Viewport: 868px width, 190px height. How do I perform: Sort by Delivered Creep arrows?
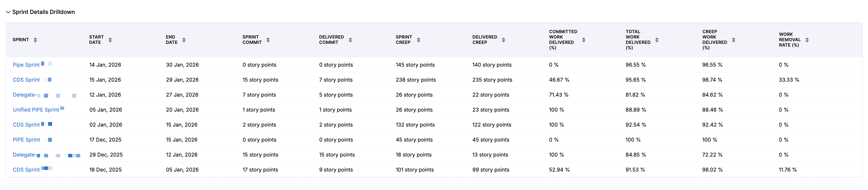(x=503, y=40)
